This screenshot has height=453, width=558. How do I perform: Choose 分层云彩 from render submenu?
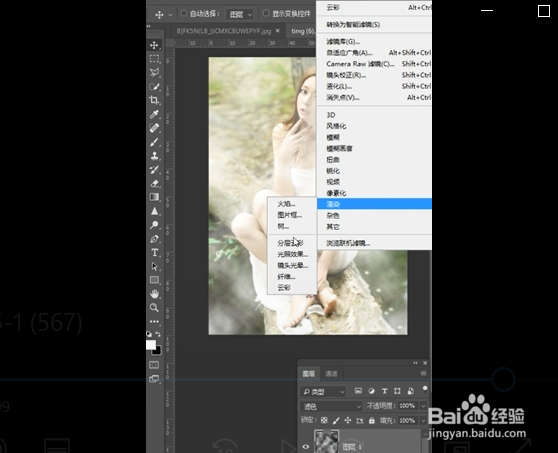[290, 243]
